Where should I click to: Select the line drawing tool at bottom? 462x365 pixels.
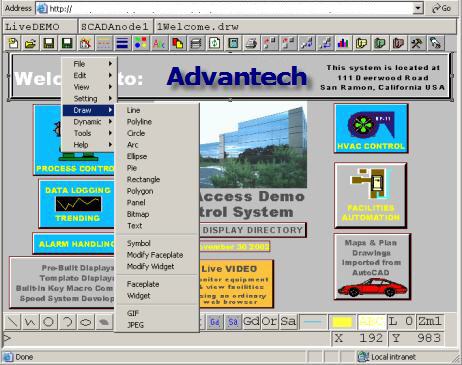(x=13, y=322)
